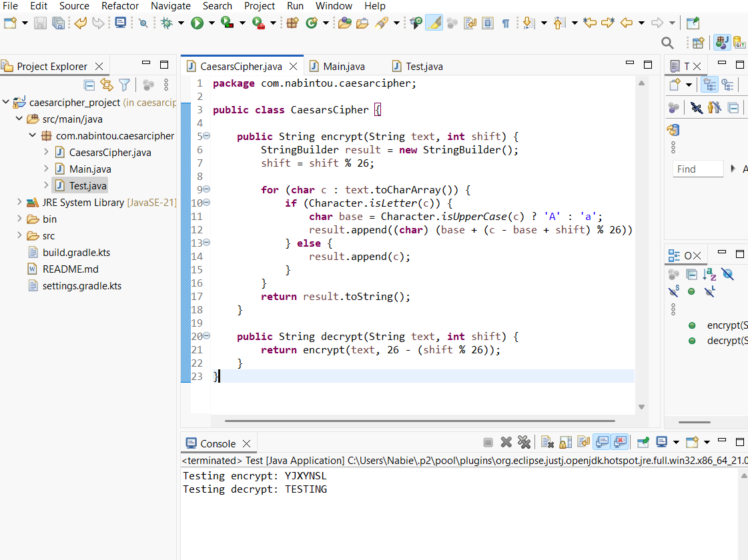Click the Filter funnel icon in Project Explorer
This screenshot has width=748, height=560.
pyautogui.click(x=125, y=85)
